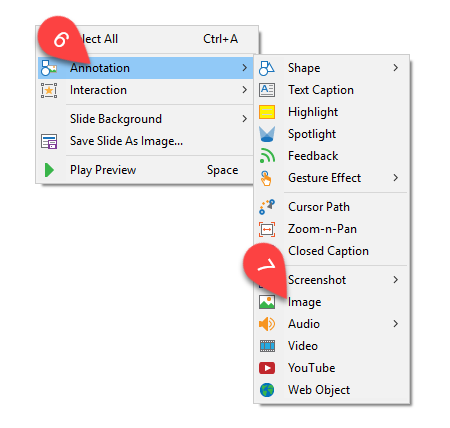The image size is (450, 428).
Task: Click the red YouTube icon
Action: pos(267,368)
